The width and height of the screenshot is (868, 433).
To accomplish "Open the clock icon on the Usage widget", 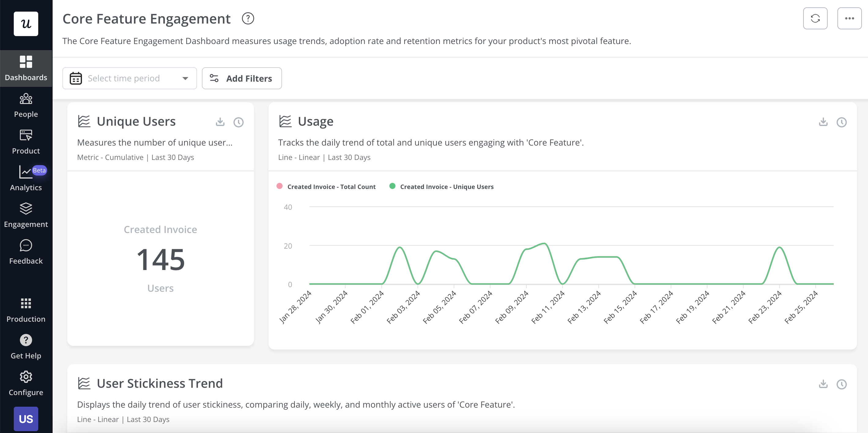I will coord(841,122).
